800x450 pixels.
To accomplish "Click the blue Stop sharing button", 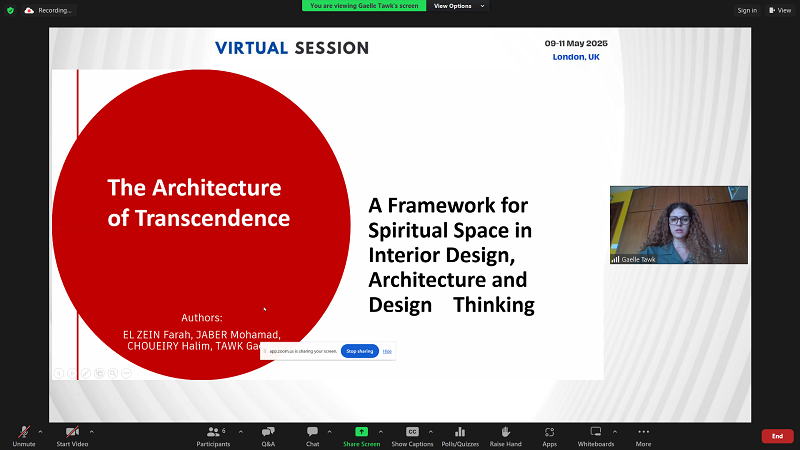I will (x=358, y=351).
